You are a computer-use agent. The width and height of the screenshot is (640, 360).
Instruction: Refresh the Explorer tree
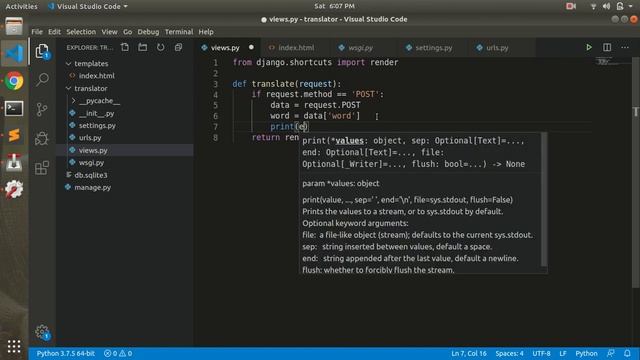point(160,47)
